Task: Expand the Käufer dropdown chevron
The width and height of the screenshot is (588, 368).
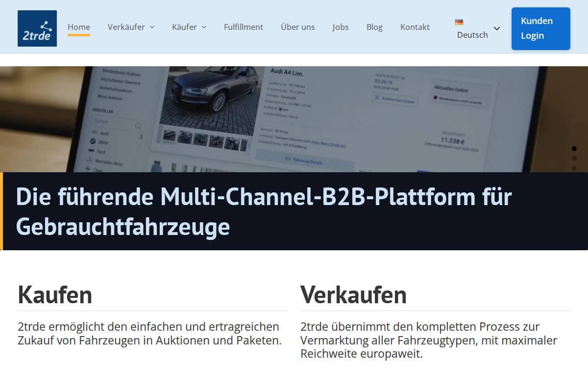Action: 204,27
